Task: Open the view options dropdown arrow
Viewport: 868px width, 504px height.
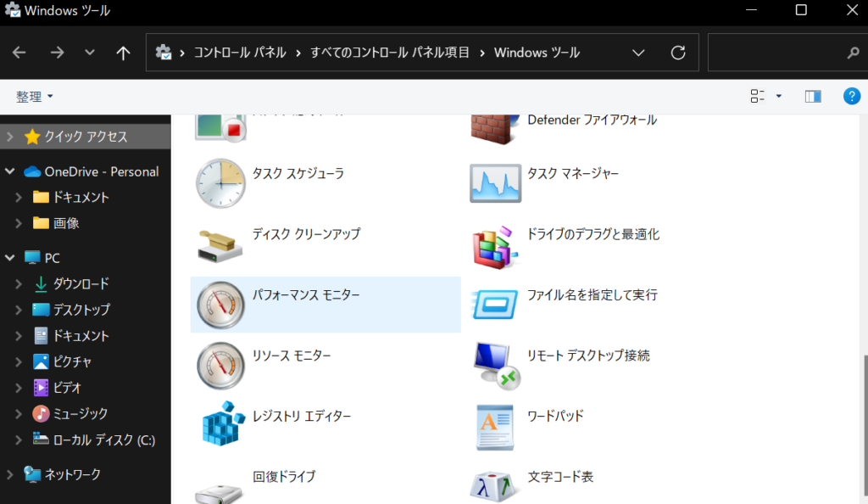Action: (779, 97)
